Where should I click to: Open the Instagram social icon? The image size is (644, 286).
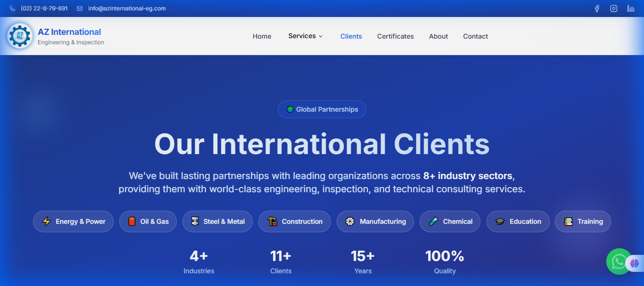click(613, 8)
